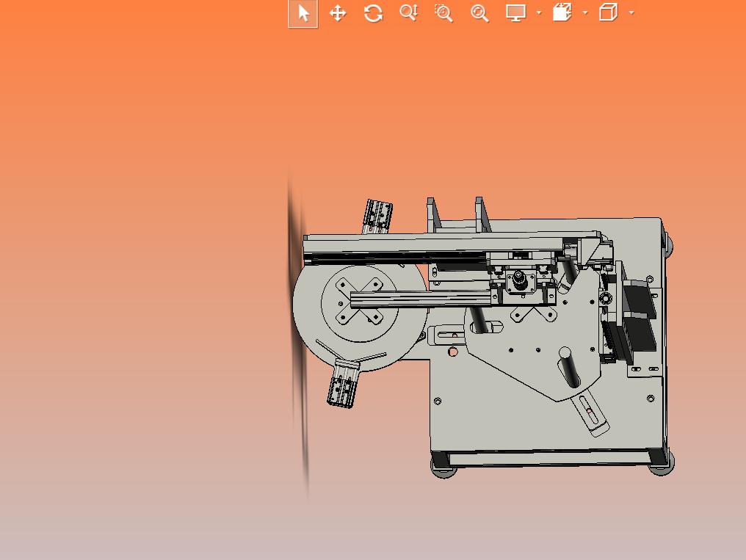Click the wireframe cube display style icon
This screenshot has height=560, width=746.
point(608,12)
